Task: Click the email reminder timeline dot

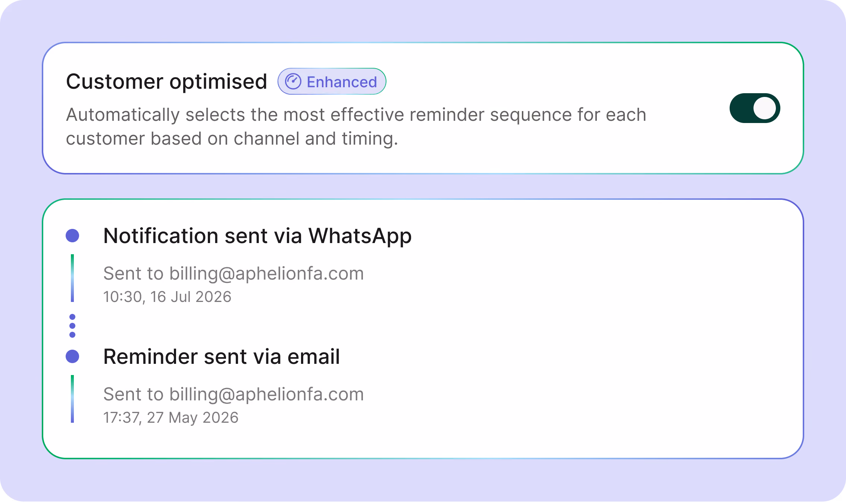Action: [72, 356]
